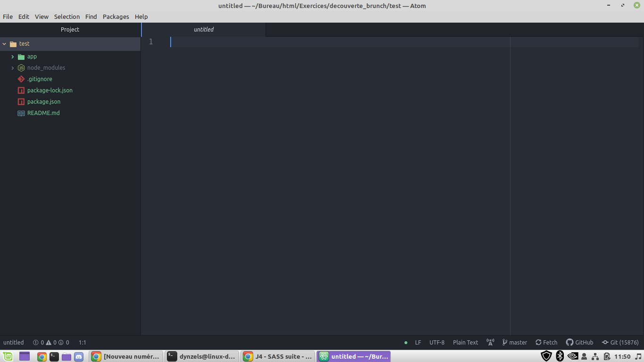Launch Chrome from panel launcher
This screenshot has width=644, height=362.
pos(42,357)
